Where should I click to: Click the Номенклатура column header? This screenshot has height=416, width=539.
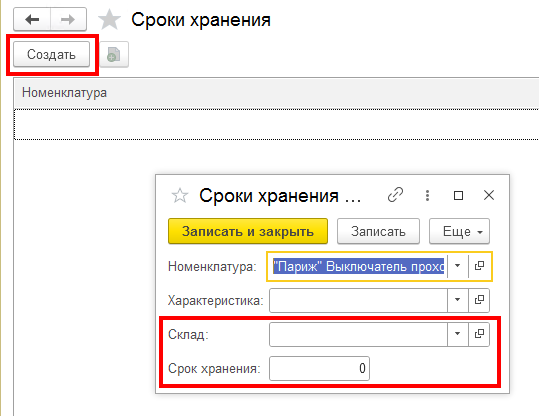tap(65, 93)
